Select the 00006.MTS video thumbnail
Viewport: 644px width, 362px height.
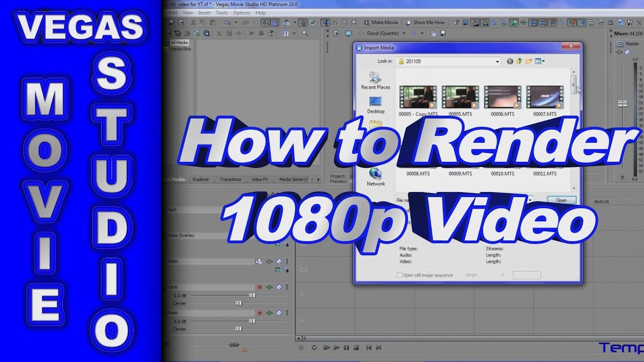pyautogui.click(x=502, y=97)
